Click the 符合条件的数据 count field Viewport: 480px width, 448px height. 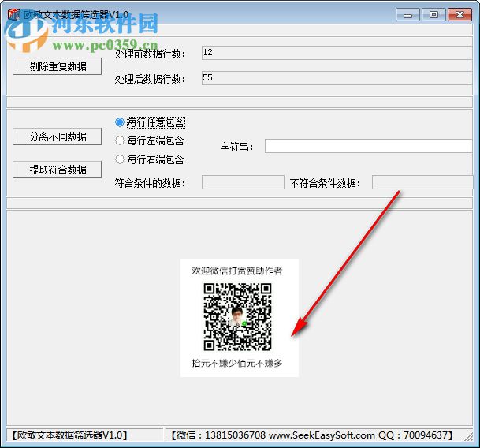pyautogui.click(x=243, y=182)
